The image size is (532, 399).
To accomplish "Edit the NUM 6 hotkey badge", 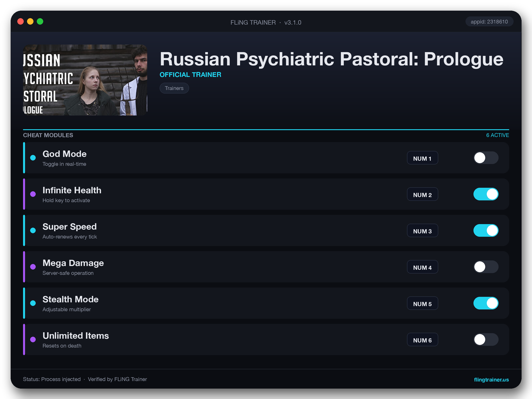I will pos(422,339).
